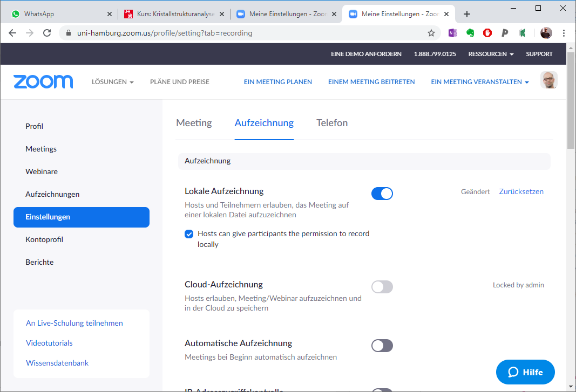This screenshot has height=392, width=576.
Task: Click page vertical scrollbar thumb
Action: [571, 100]
